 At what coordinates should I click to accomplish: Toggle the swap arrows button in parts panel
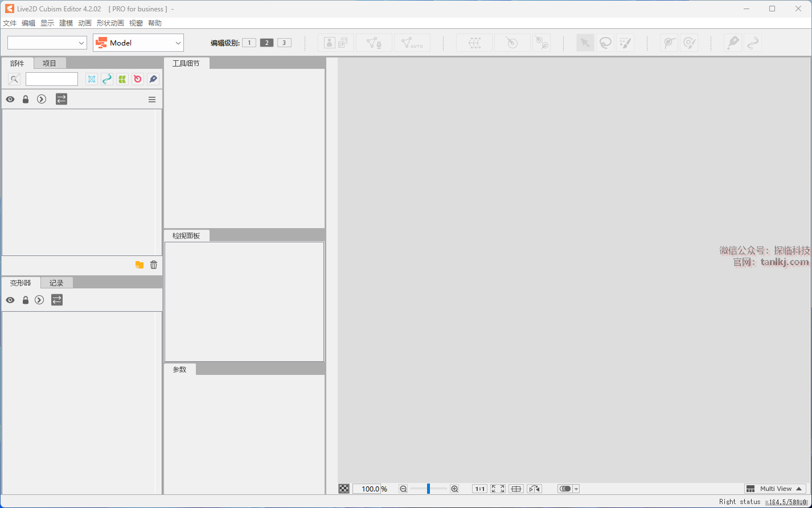coord(61,99)
